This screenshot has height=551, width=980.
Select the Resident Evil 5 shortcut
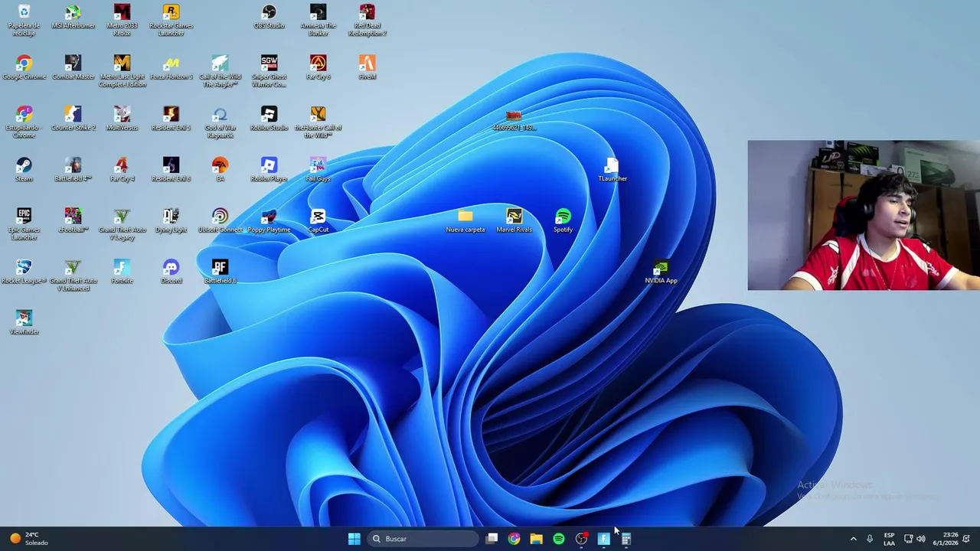[171, 119]
